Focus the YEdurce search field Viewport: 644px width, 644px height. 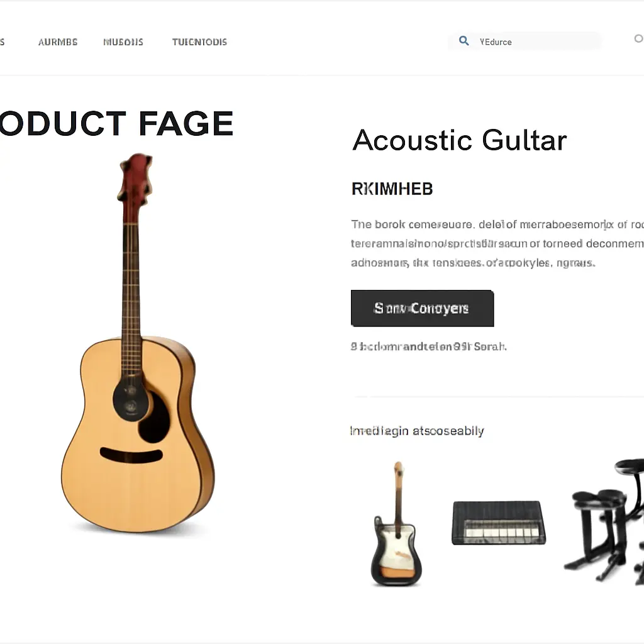(525, 42)
